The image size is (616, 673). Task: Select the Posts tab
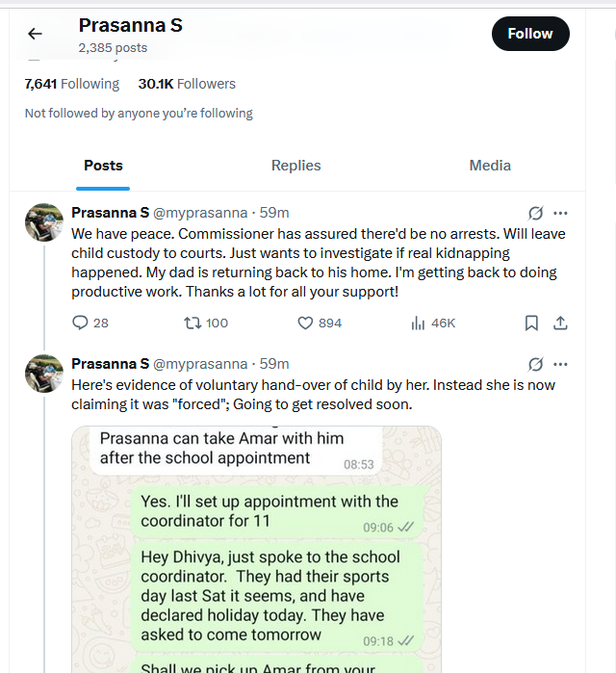[103, 166]
